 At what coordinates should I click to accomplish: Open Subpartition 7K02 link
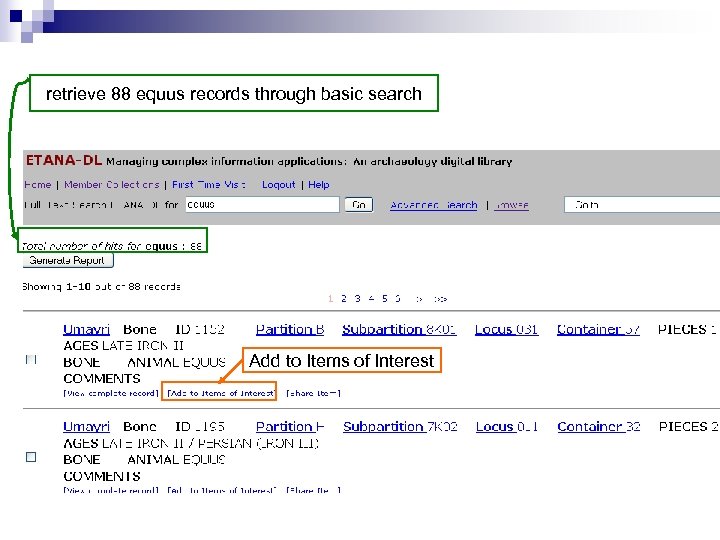coord(400,427)
